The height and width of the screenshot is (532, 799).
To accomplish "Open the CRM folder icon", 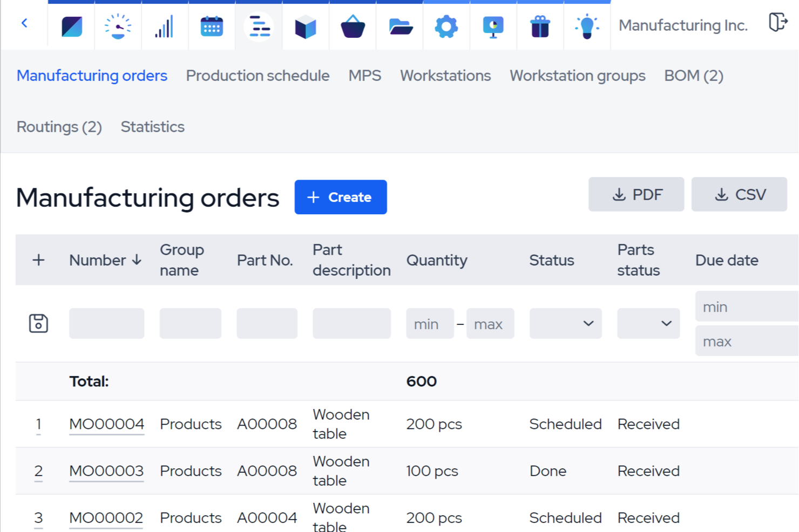I will click(399, 25).
